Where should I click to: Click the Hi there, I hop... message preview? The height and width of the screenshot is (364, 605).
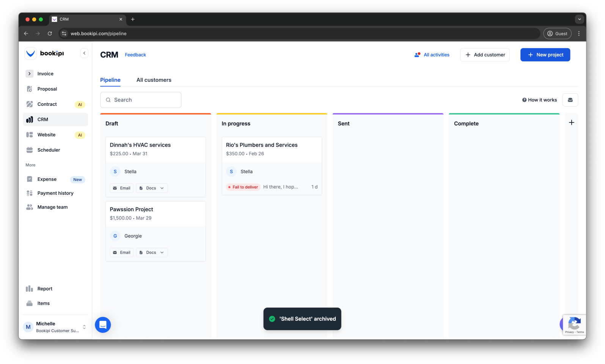pyautogui.click(x=281, y=187)
